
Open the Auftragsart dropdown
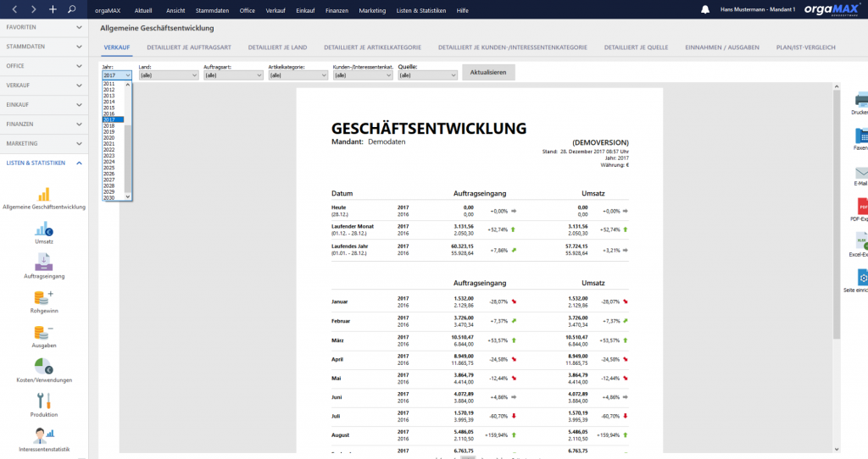[233, 75]
